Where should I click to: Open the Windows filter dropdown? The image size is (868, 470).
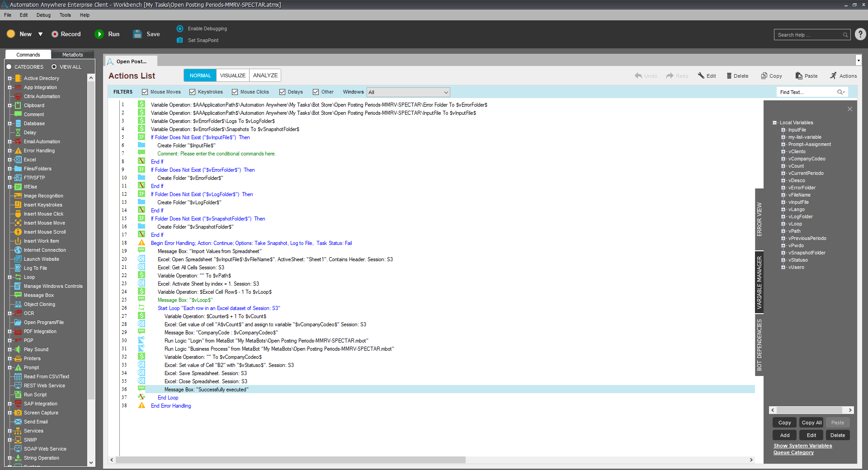tap(446, 92)
